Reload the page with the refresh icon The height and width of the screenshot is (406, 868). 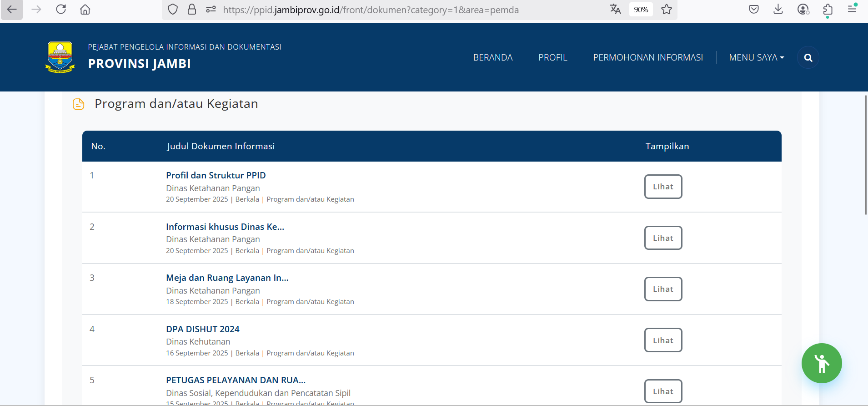pos(61,10)
